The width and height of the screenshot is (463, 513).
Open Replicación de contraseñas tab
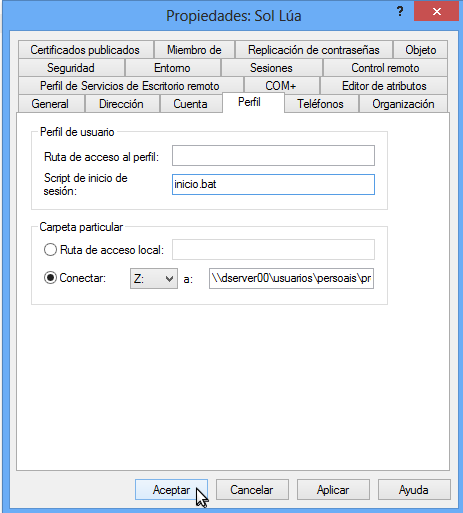pos(313,50)
